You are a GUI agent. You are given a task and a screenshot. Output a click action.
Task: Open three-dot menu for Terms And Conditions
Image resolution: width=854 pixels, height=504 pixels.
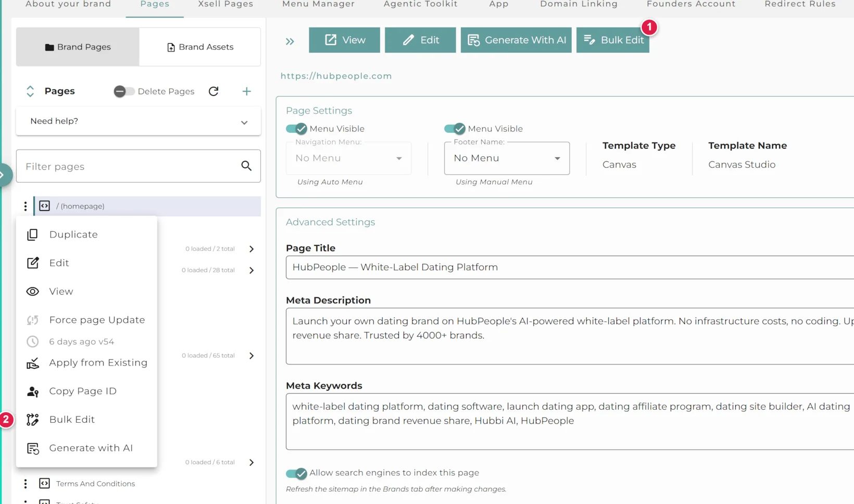coord(25,484)
